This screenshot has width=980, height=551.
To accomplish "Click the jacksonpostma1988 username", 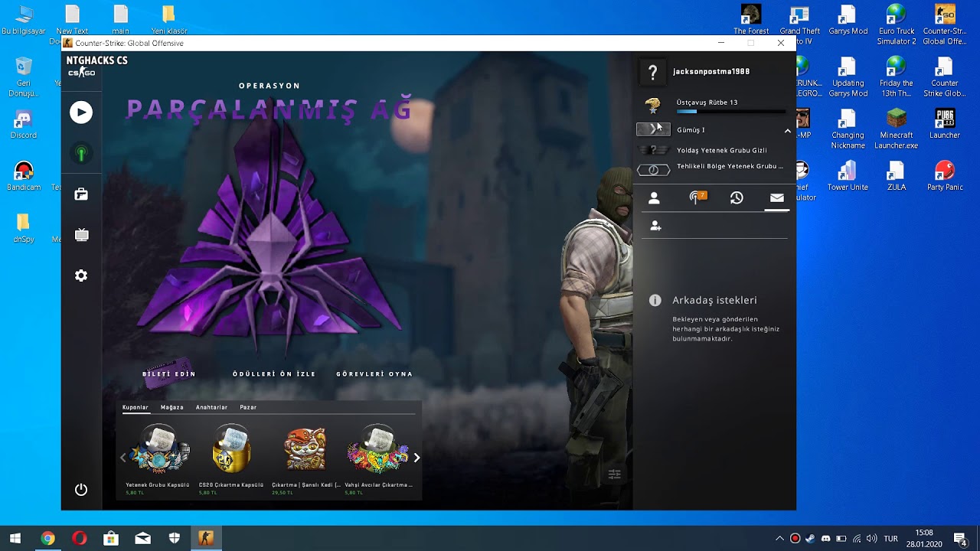I will tap(711, 71).
